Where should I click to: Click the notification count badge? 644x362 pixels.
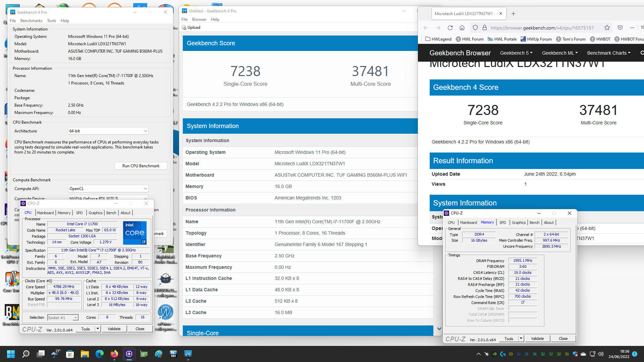pyautogui.click(x=635, y=354)
